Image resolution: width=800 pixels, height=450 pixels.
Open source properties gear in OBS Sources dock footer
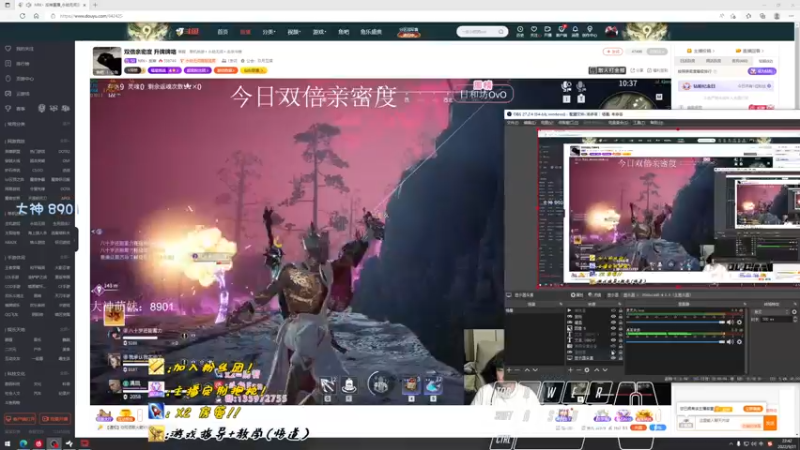tap(587, 370)
